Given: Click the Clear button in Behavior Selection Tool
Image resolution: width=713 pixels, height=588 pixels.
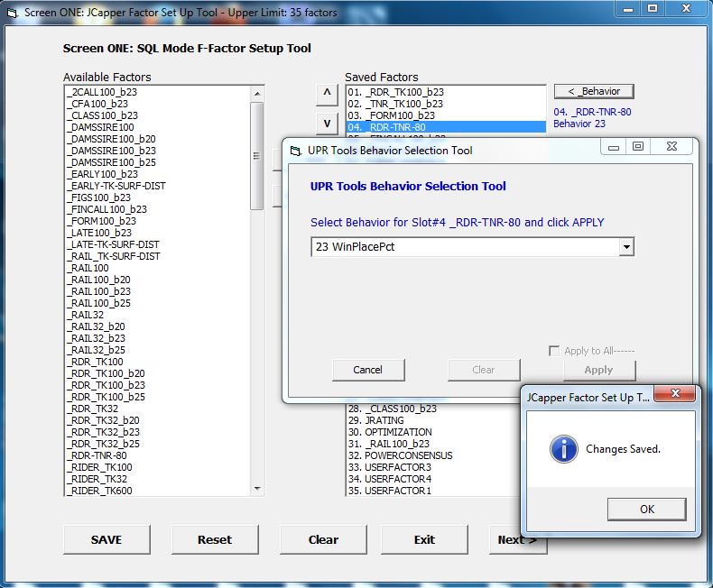Looking at the screenshot, I should (484, 370).
